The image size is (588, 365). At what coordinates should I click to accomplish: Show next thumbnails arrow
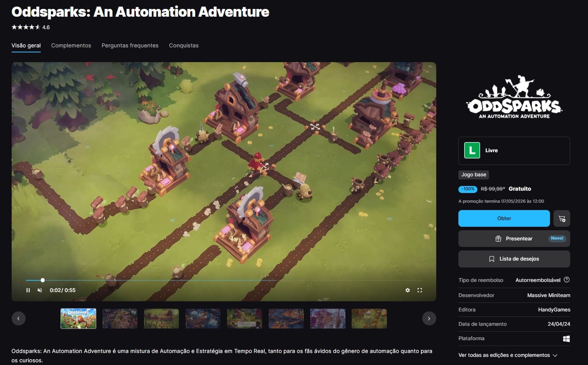(x=429, y=318)
